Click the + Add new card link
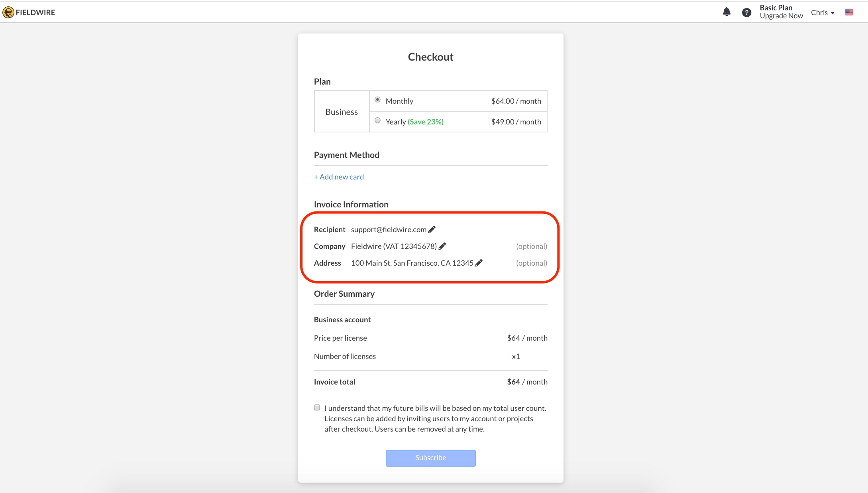868x493 pixels. pos(339,177)
